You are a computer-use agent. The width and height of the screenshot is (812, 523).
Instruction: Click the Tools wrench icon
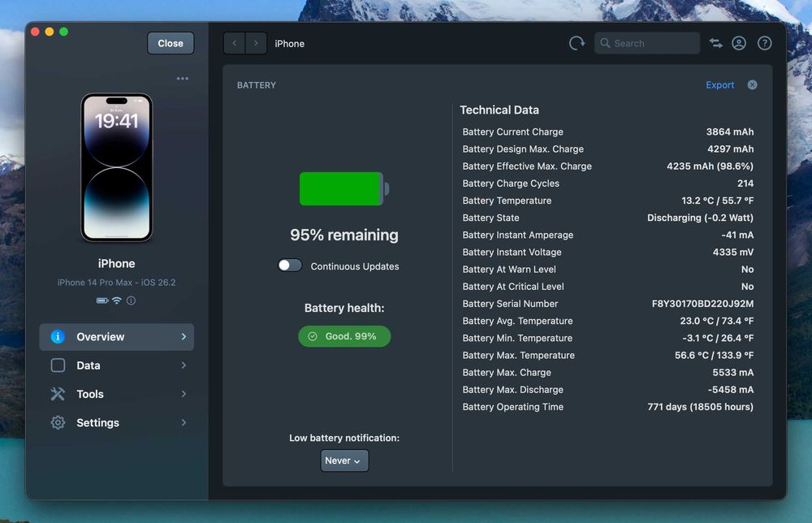(58, 394)
